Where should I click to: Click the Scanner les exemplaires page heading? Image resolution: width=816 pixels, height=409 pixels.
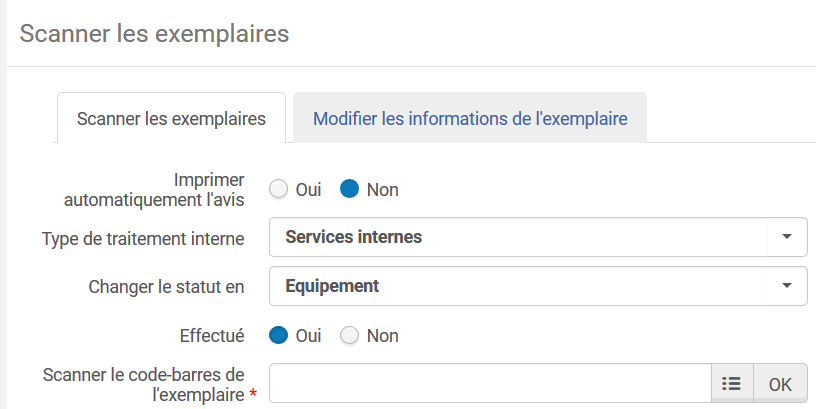click(x=154, y=34)
